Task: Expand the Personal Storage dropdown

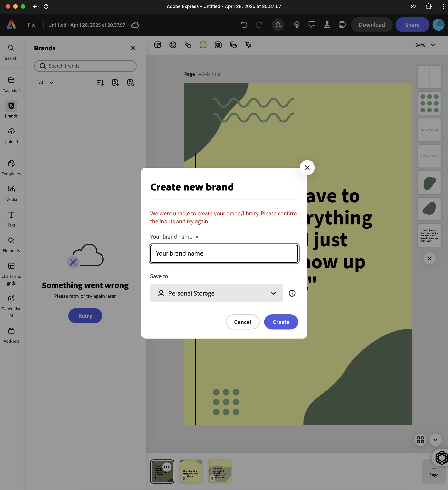Action: pyautogui.click(x=216, y=293)
